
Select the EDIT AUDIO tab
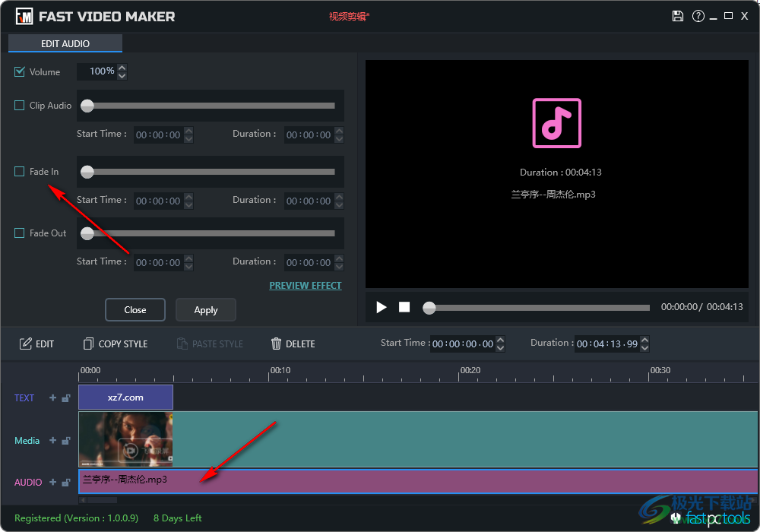pyautogui.click(x=65, y=43)
